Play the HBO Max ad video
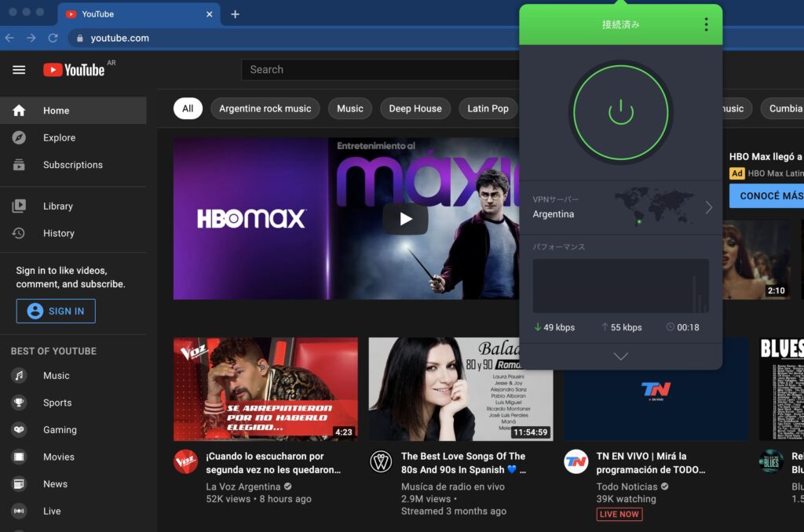 coord(405,219)
